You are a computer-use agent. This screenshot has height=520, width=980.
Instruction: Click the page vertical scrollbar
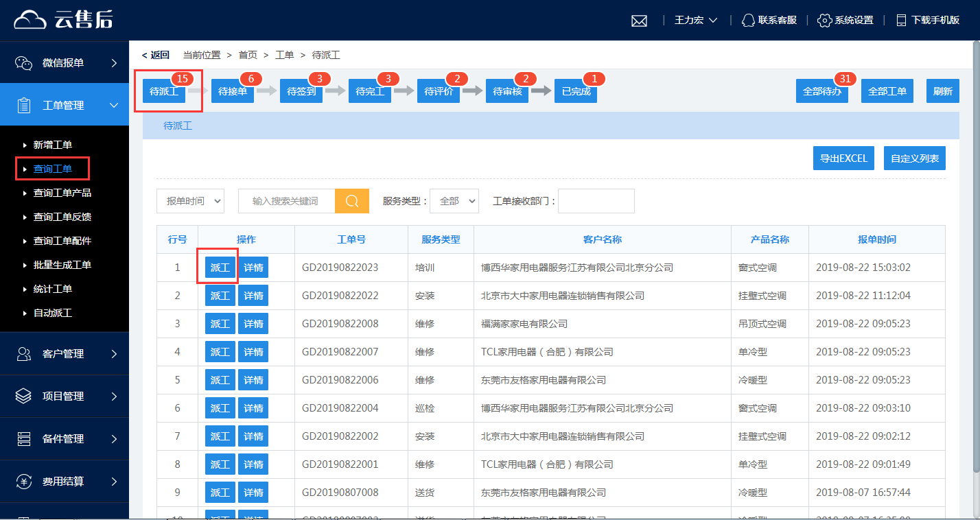pos(975,255)
